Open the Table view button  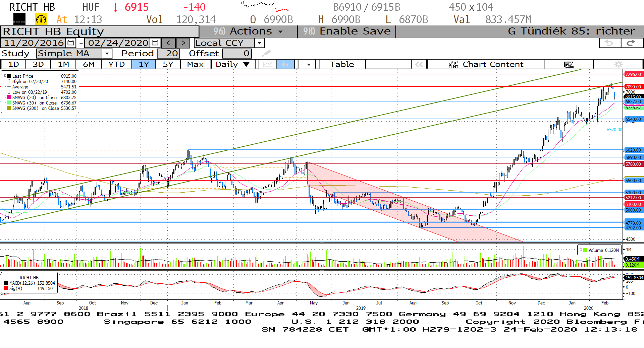pyautogui.click(x=342, y=64)
